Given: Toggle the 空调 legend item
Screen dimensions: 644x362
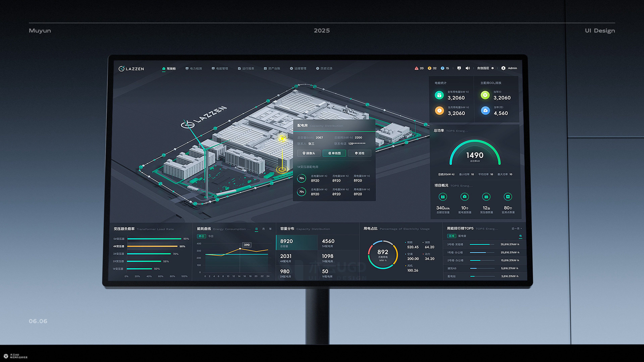Looking at the screenshot, I should pyautogui.click(x=409, y=254).
